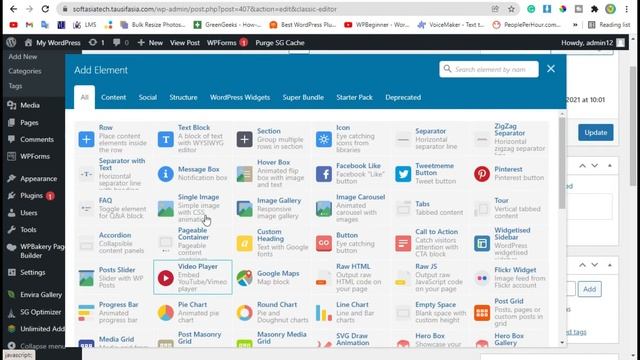The height and width of the screenshot is (360, 640).
Task: Add the Google Maps element
Action: tap(271, 278)
